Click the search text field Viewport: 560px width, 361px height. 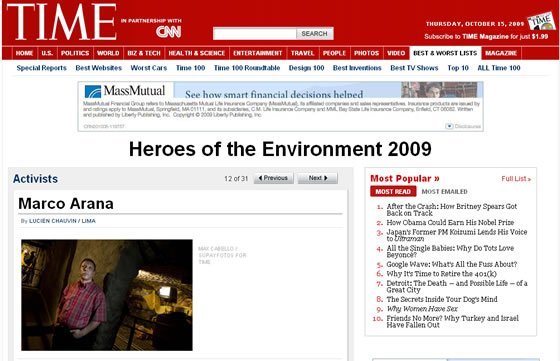[255, 34]
